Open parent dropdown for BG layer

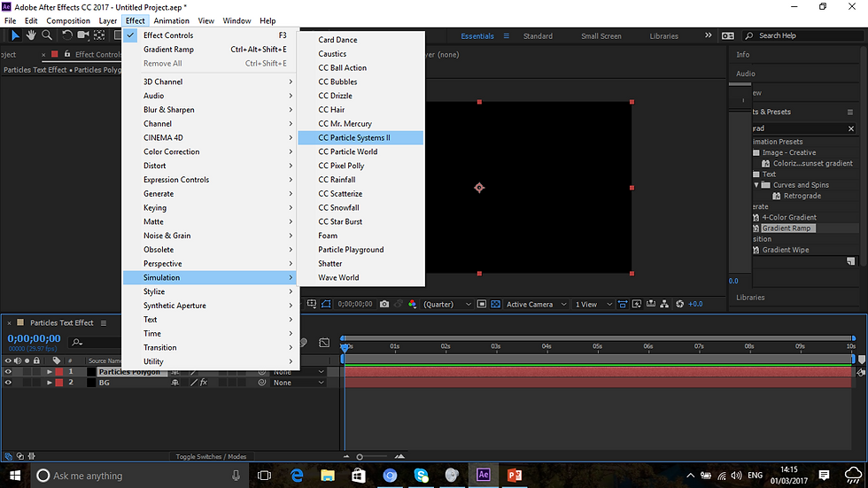click(298, 383)
